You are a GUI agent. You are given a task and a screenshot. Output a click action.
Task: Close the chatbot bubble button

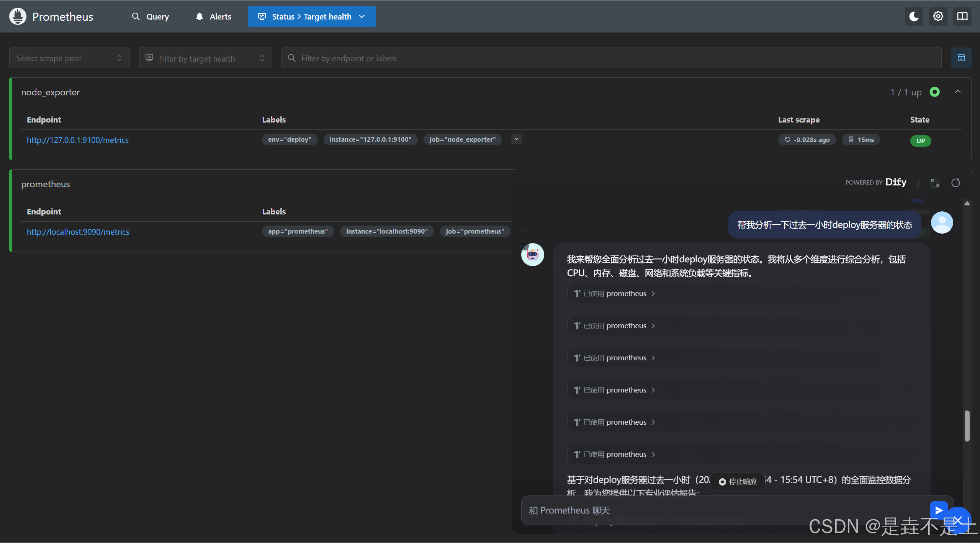[x=958, y=520]
